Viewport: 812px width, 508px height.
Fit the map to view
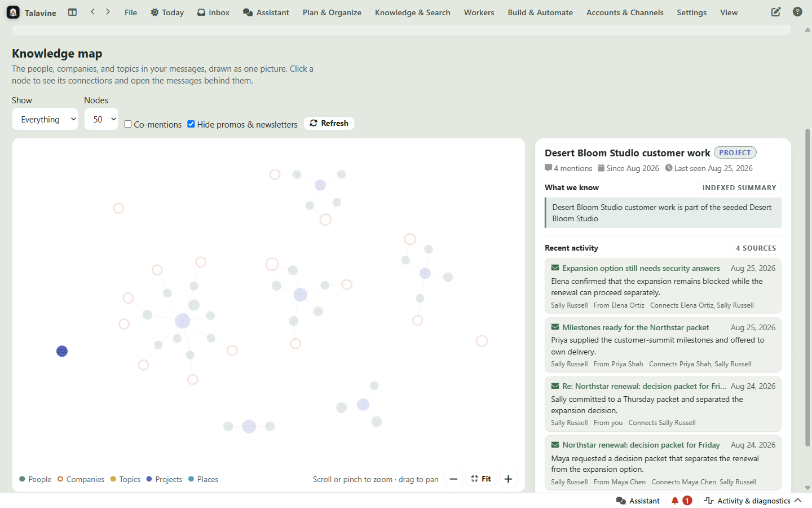(x=481, y=479)
